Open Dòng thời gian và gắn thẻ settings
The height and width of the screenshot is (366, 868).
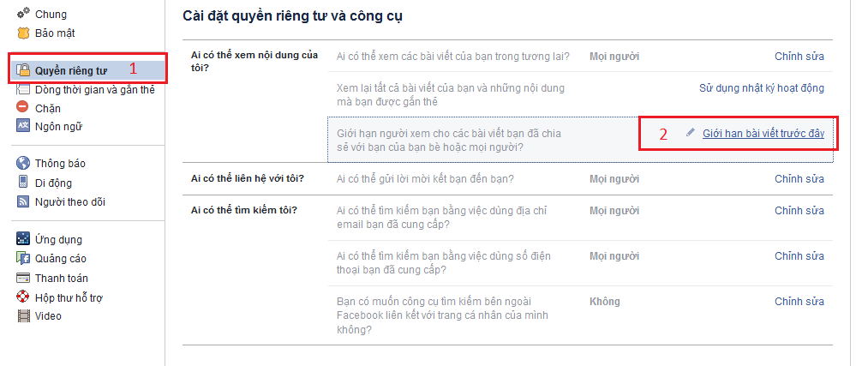94,89
